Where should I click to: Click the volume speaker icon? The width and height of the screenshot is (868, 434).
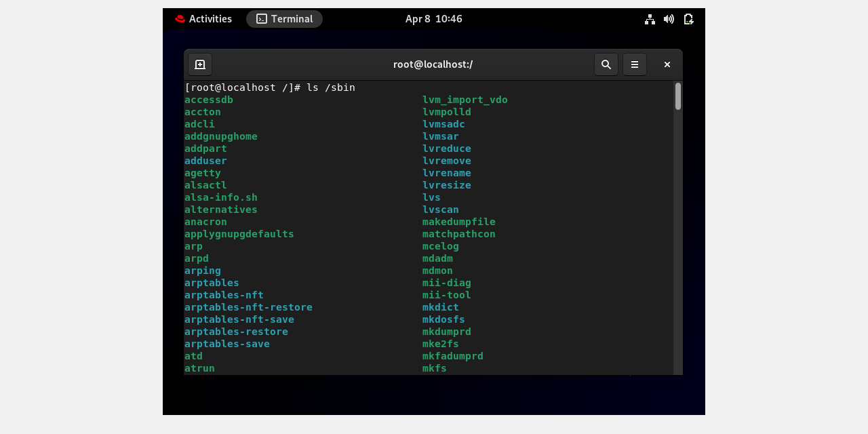[x=669, y=19]
